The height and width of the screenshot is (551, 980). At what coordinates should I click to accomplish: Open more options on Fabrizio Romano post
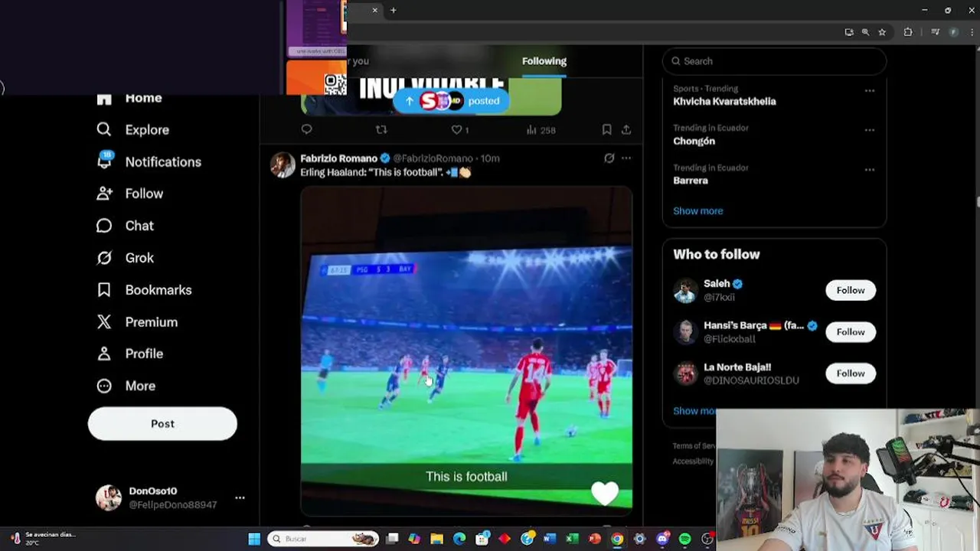coord(626,158)
